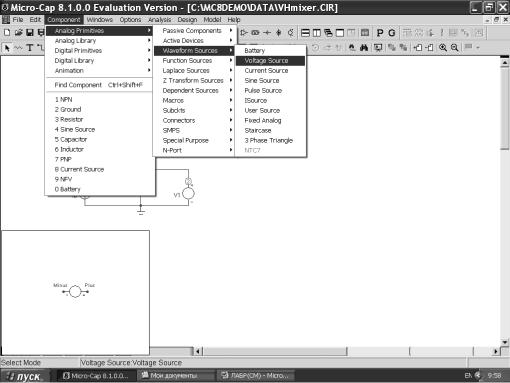Expand the Passive Components submenu
Viewport: 510px width, 383px height.
point(195,31)
